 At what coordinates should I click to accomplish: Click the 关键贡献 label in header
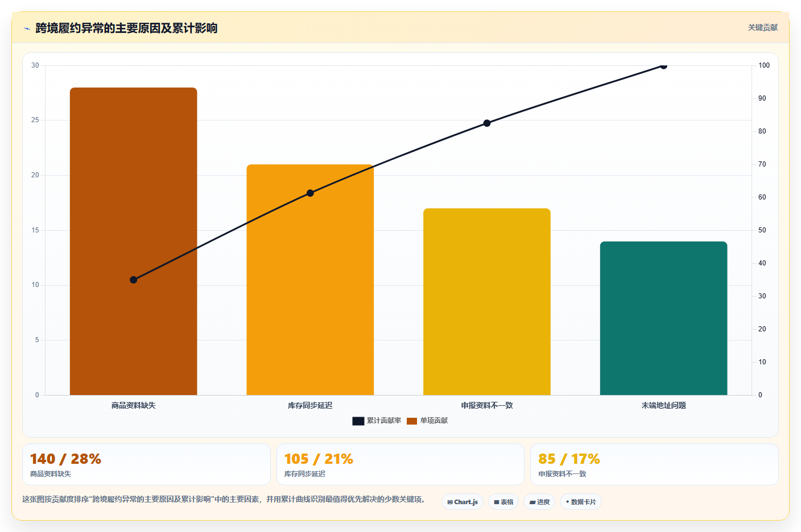point(762,27)
